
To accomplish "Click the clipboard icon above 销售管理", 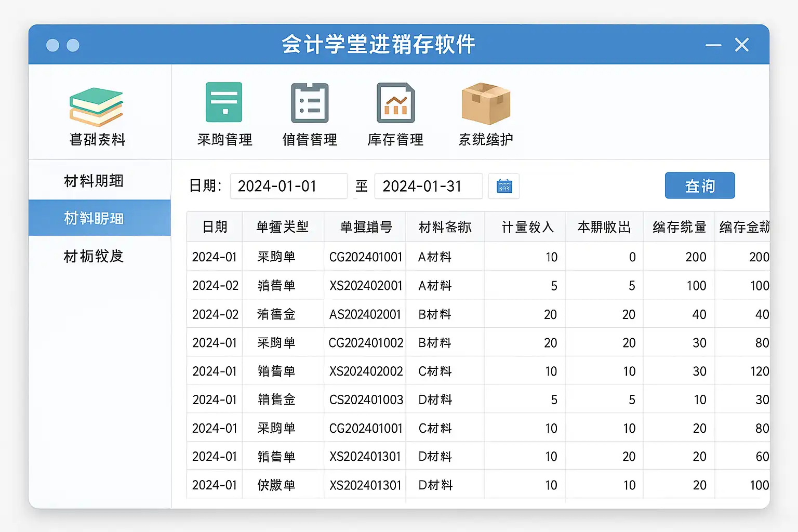I will [x=310, y=102].
